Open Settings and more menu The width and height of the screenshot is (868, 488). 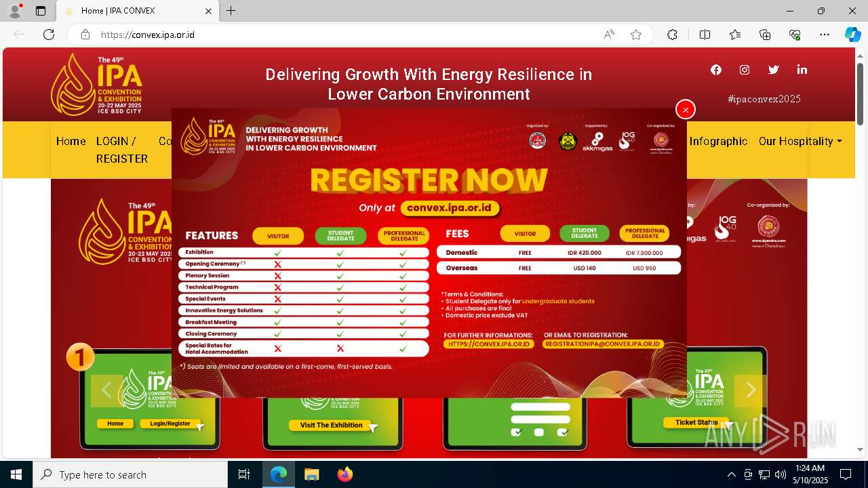pyautogui.click(x=825, y=35)
